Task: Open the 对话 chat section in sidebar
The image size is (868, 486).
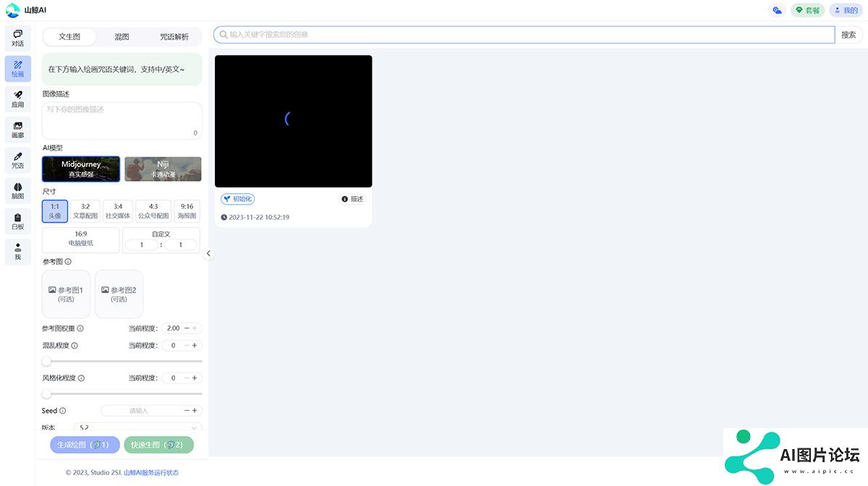Action: (x=18, y=38)
